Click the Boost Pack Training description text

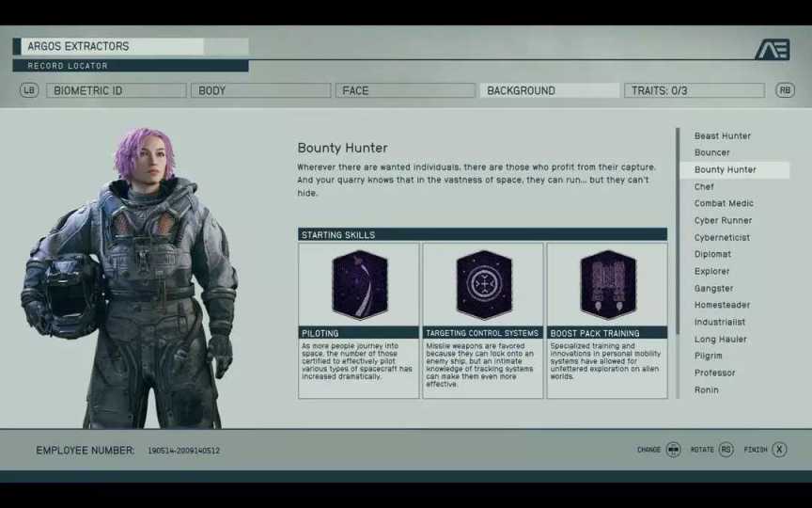[605, 361]
